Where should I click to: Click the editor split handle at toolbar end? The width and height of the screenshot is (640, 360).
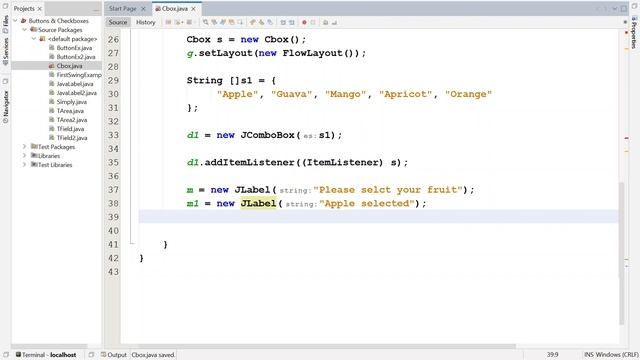point(625,22)
